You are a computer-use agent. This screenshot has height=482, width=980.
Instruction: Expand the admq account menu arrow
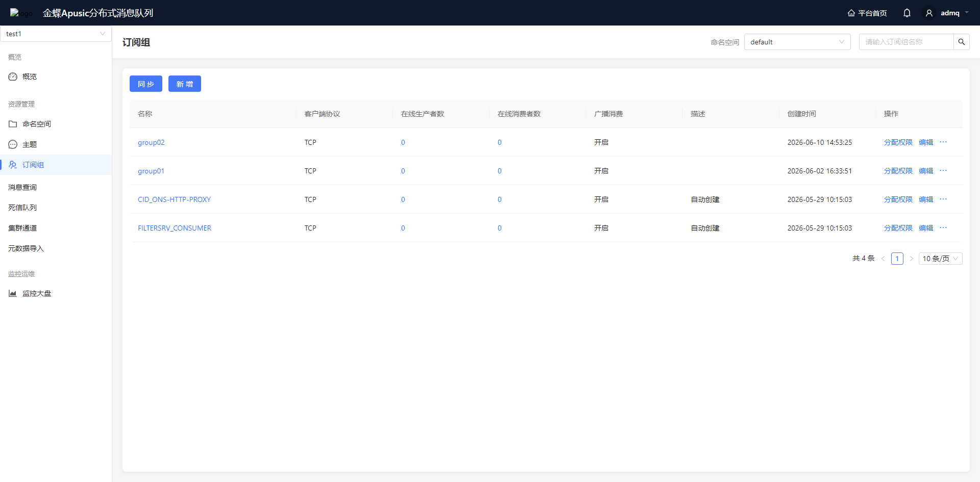967,13
